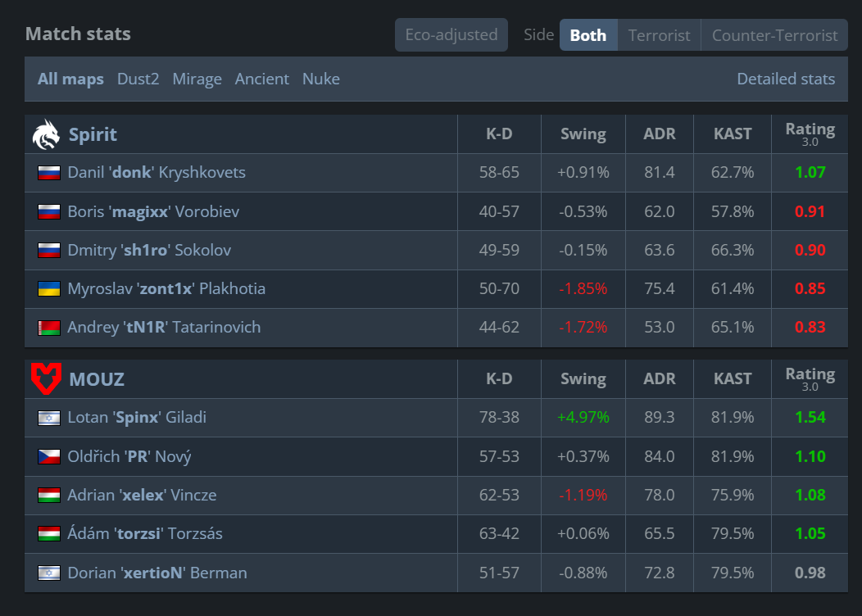Open Ádám 'torzsi' Torzsás player profile

pyautogui.click(x=145, y=533)
